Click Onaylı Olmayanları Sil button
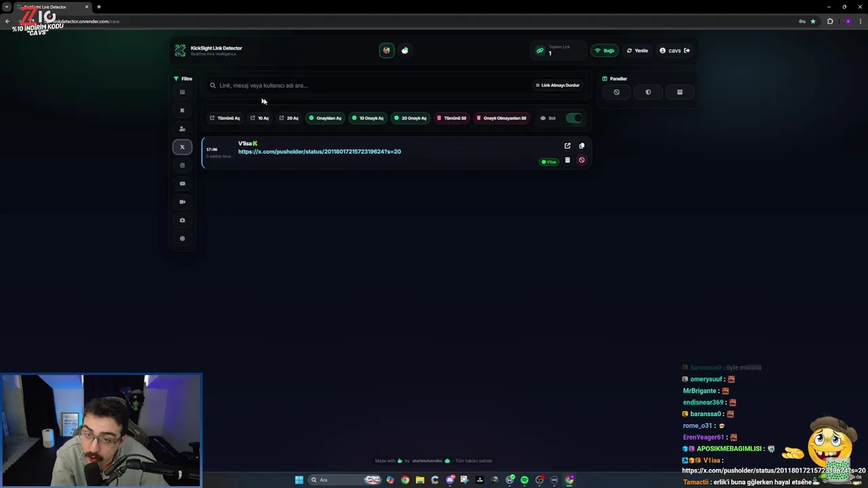The width and height of the screenshot is (868, 488). click(501, 118)
